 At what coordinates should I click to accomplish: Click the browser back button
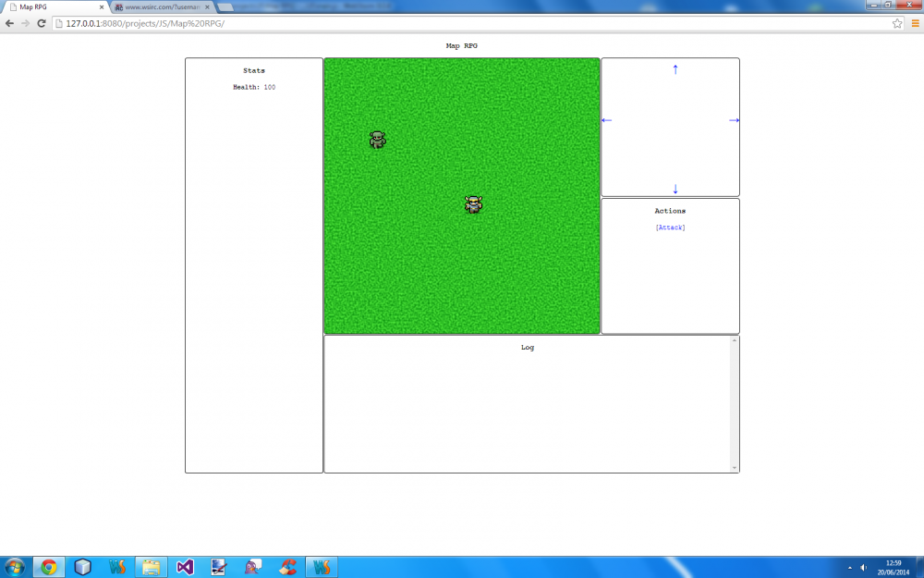click(9, 23)
